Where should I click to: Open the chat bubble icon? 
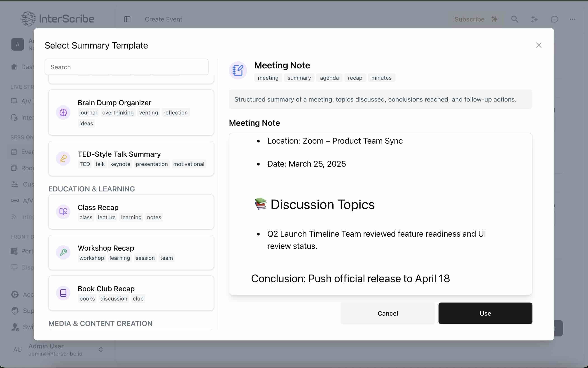pos(554,19)
